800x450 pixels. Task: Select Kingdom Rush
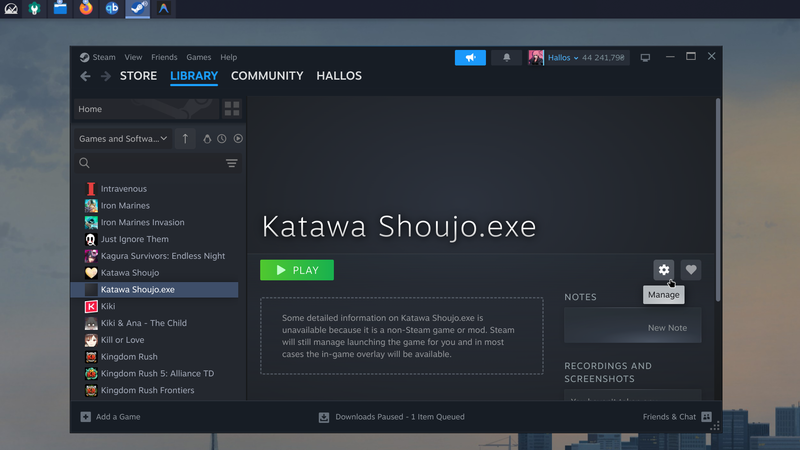(x=155, y=357)
